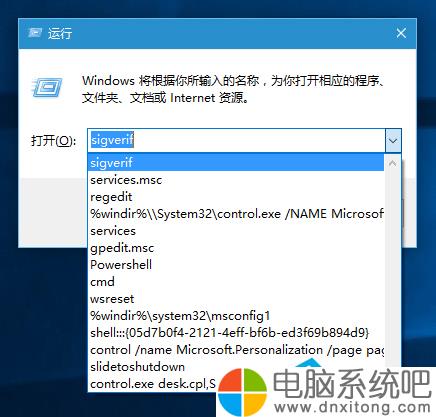Choose services.msc from the dropdown list
Viewport: 436px width, 417px height.
click(x=236, y=180)
